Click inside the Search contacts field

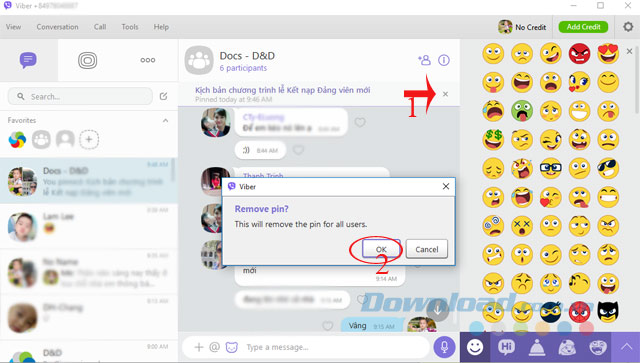(80, 96)
